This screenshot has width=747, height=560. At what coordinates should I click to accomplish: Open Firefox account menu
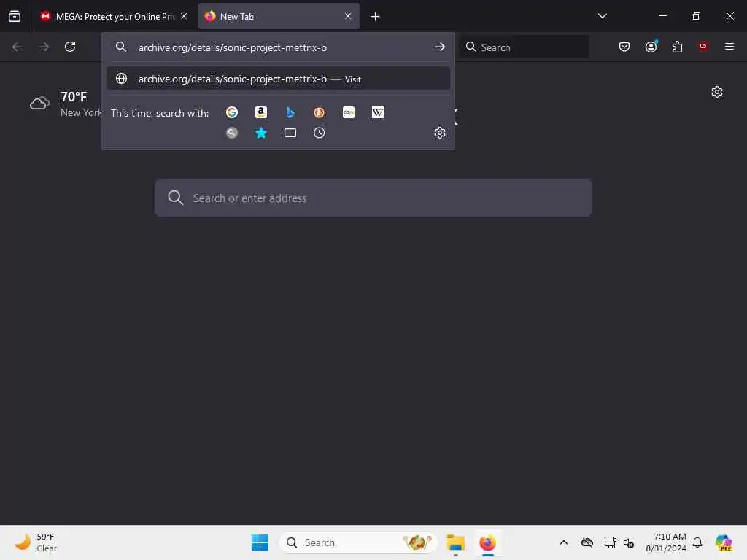651,47
